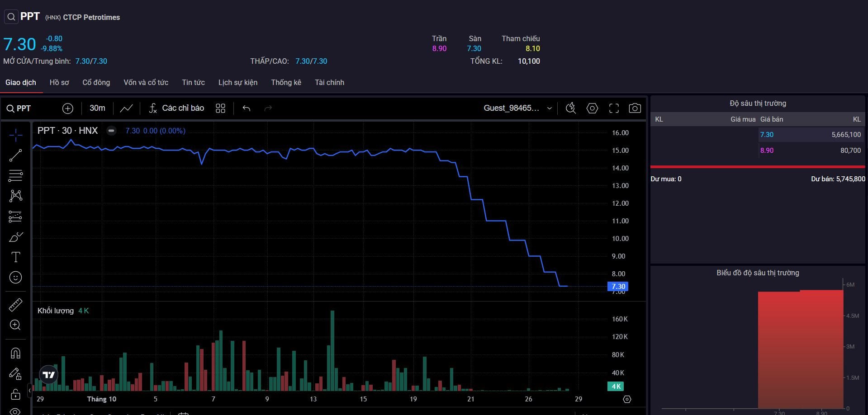Image resolution: width=868 pixels, height=415 pixels.
Task: Select the XABCD pattern tool
Action: click(x=15, y=196)
